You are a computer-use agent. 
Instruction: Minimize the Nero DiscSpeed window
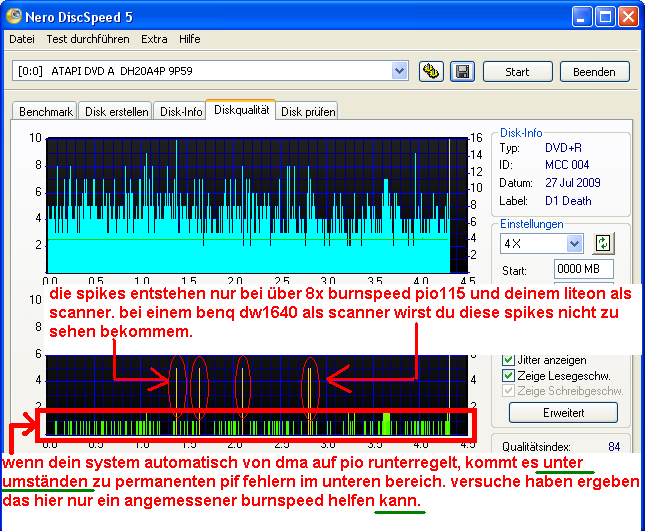[x=582, y=17]
